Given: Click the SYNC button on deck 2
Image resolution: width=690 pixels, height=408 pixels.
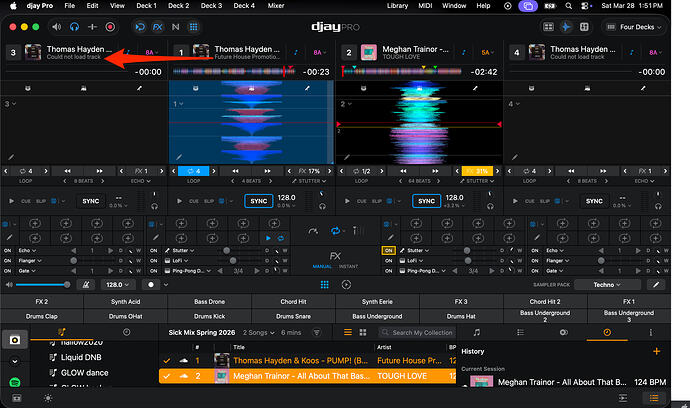Looking at the screenshot, I should pos(426,201).
